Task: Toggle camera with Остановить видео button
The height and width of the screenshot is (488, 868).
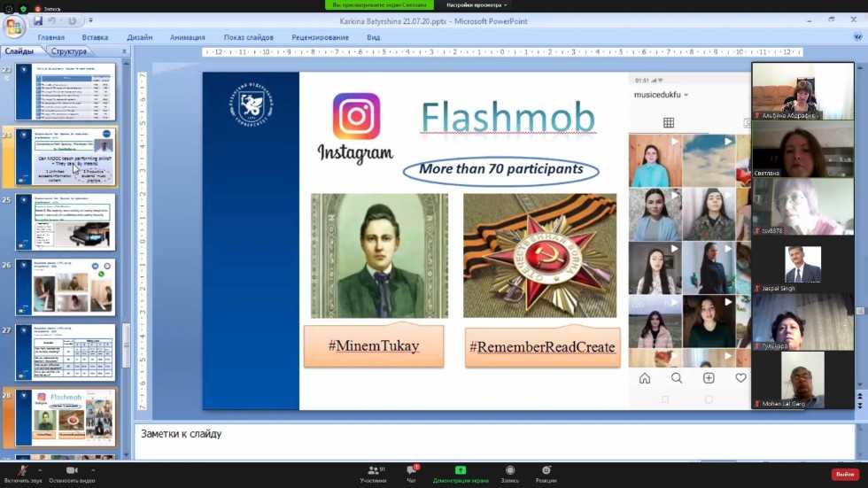Action: coord(72,470)
